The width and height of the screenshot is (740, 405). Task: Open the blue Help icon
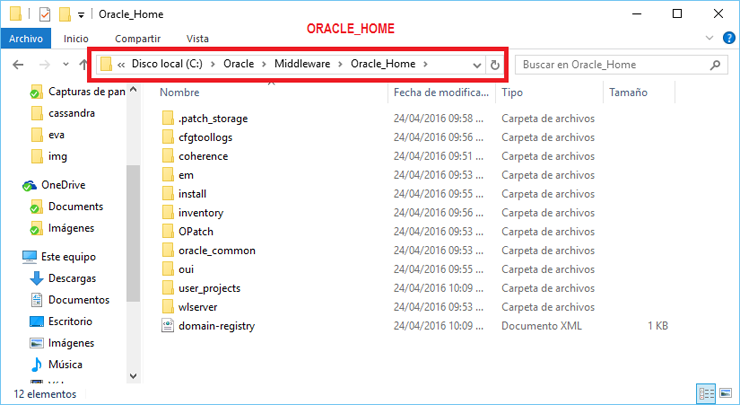point(729,38)
